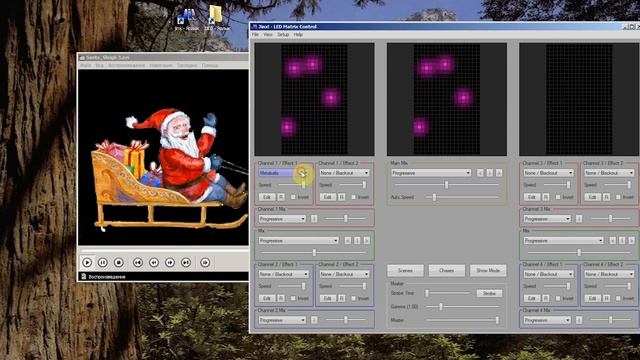This screenshot has height=360, width=640.
Task: Click right arrow of channels 1-2 Mix
Action: point(367,241)
